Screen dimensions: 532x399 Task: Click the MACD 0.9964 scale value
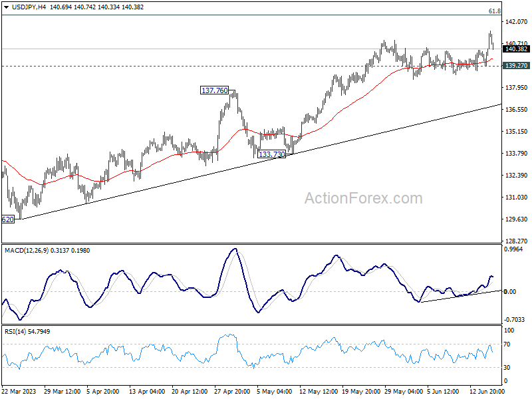click(x=514, y=249)
